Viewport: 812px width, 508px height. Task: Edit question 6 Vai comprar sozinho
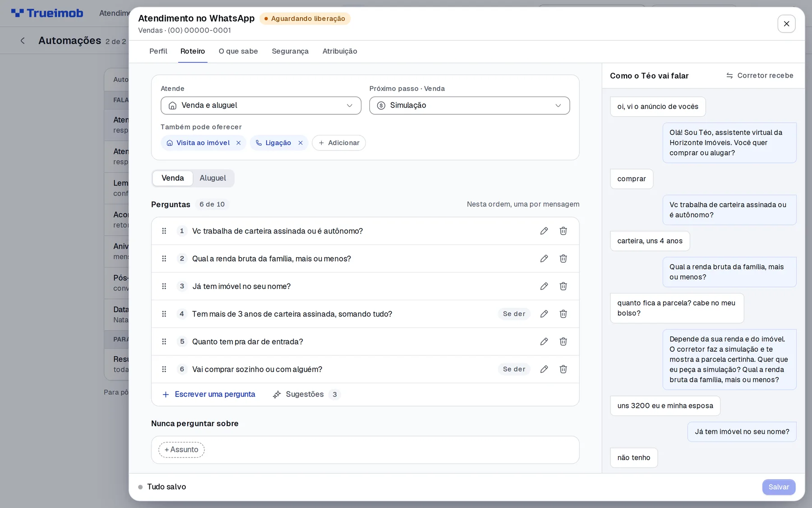coord(544,369)
